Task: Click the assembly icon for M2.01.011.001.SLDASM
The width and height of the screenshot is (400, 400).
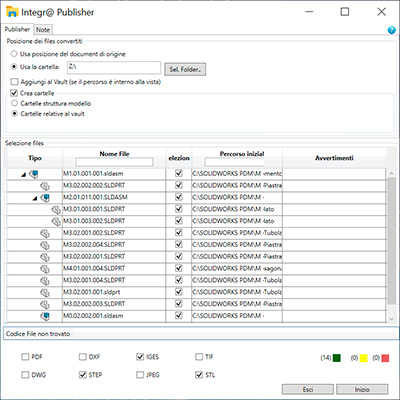Action: point(45,198)
